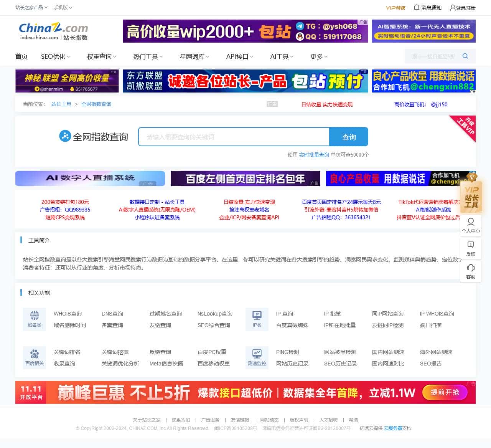The width and height of the screenshot is (491, 448).
Task: Click the 高价收量wip2000+ top banner
Action: [x=245, y=31]
